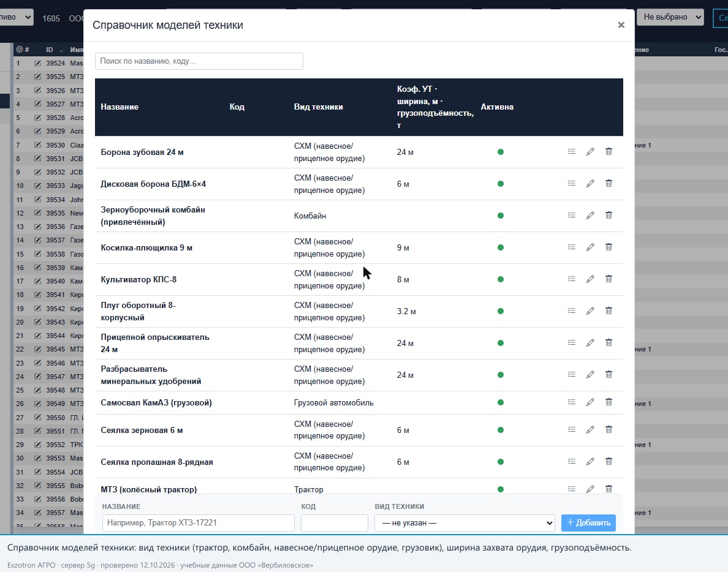Delete the Борона зубовая 24 м model
Viewport: 728px width, 572px height.
[x=609, y=152]
